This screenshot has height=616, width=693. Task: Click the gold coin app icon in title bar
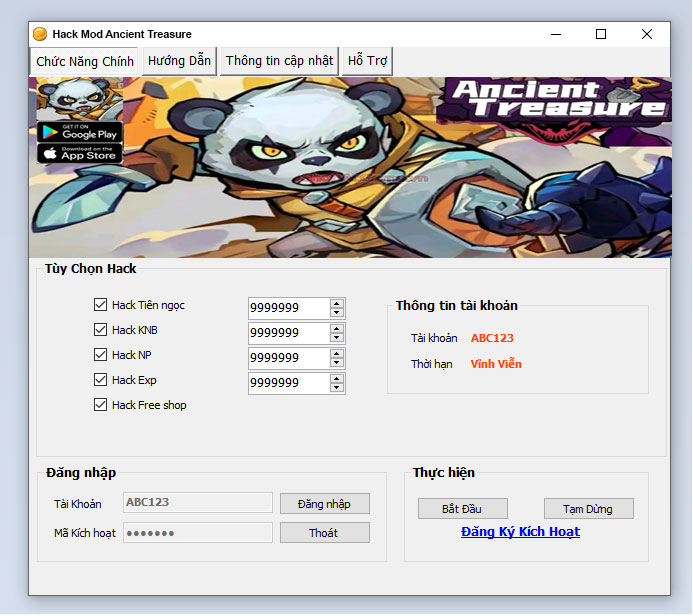(40, 34)
